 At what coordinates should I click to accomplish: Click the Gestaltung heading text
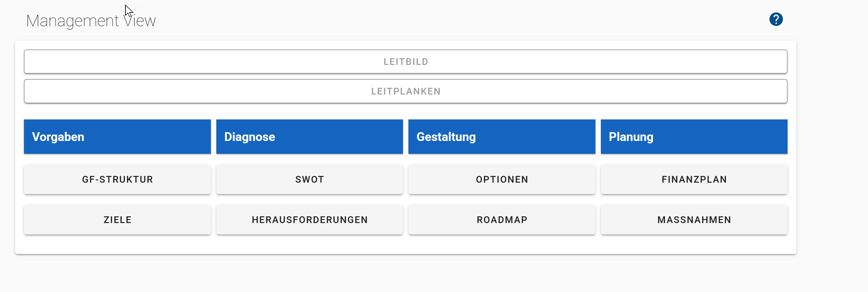point(446,137)
